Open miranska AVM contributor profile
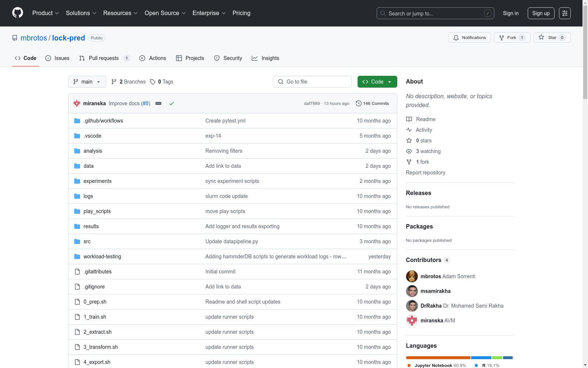The image size is (588, 368). point(438,321)
